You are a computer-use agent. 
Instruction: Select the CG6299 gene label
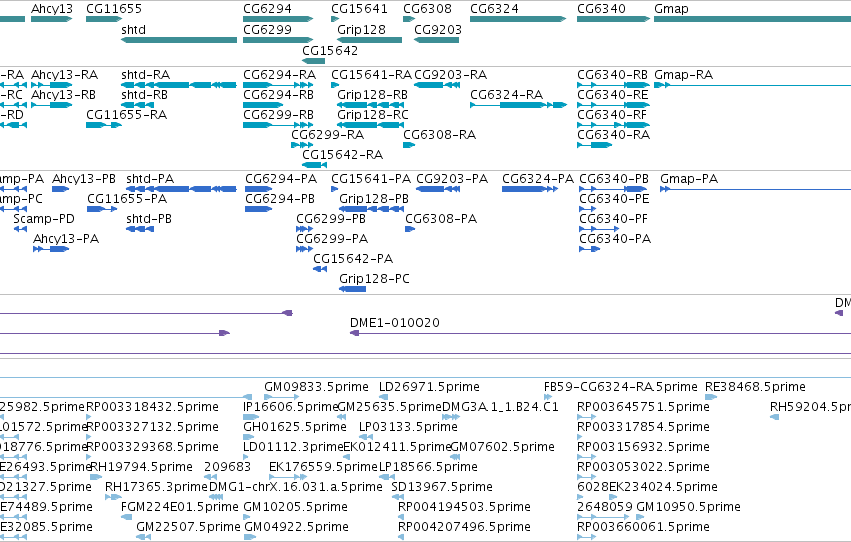point(267,29)
